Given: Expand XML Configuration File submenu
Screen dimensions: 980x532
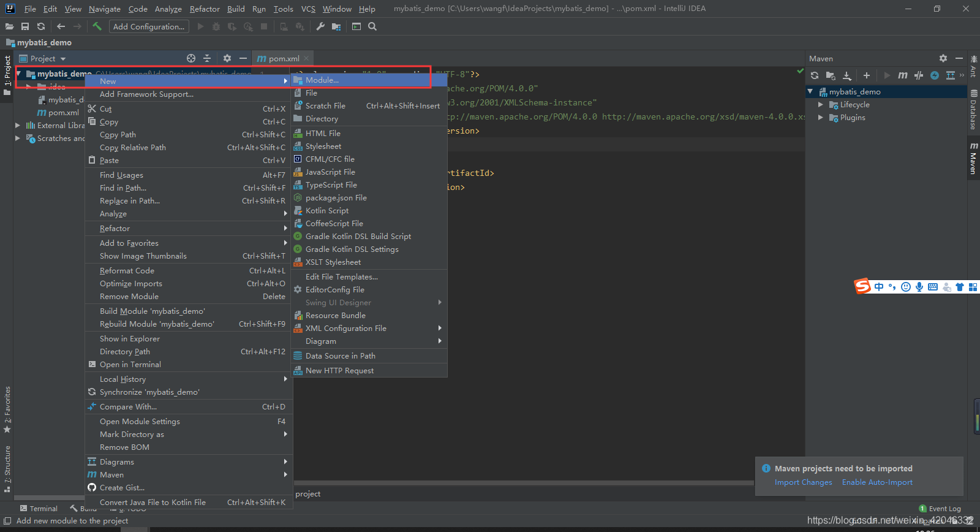Looking at the screenshot, I should point(369,328).
